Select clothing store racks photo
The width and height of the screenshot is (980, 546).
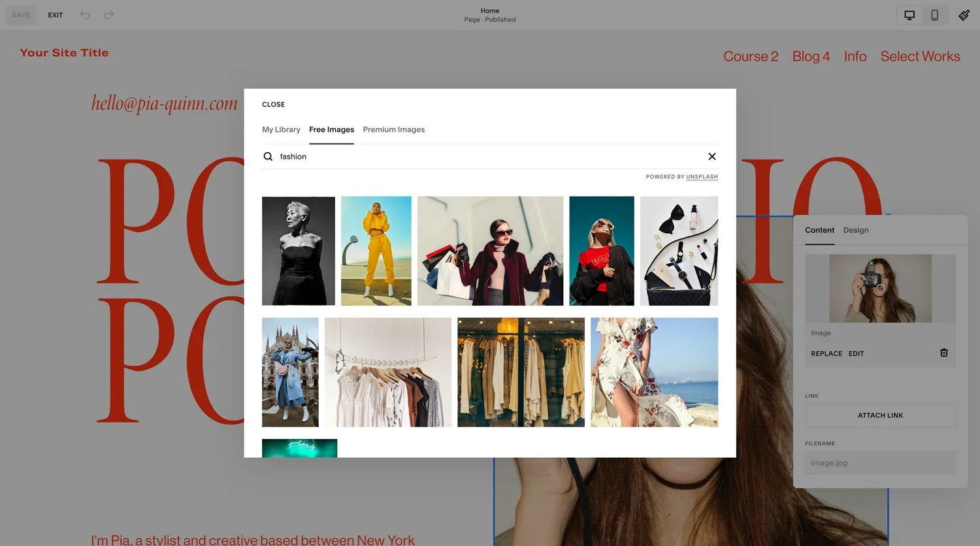click(x=521, y=372)
